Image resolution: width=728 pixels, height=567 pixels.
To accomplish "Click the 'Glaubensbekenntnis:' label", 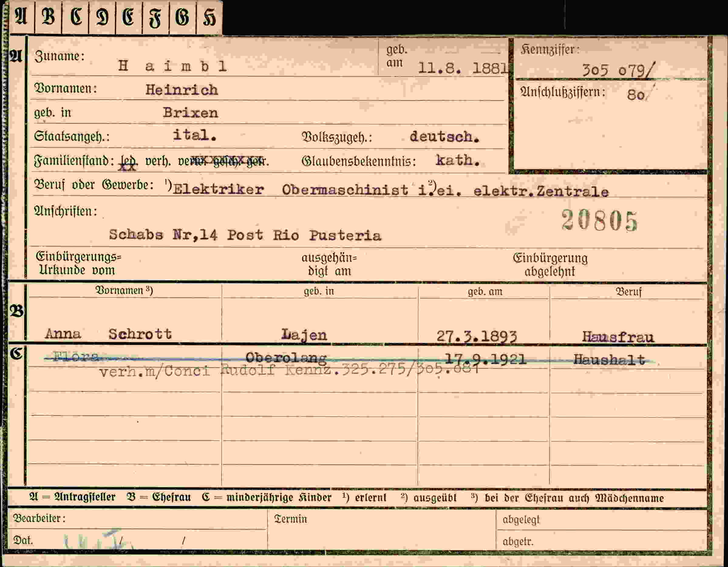I will (x=359, y=161).
